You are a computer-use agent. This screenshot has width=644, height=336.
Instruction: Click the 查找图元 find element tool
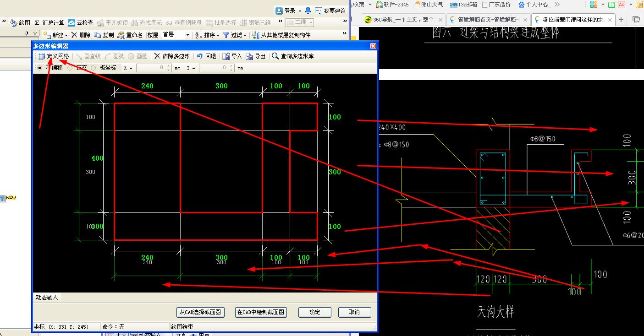point(147,22)
